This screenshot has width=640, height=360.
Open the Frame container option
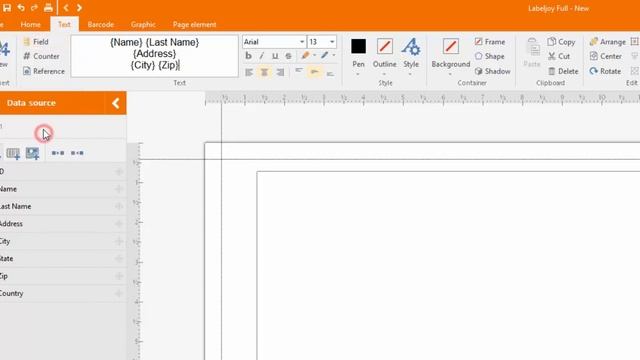coord(490,42)
